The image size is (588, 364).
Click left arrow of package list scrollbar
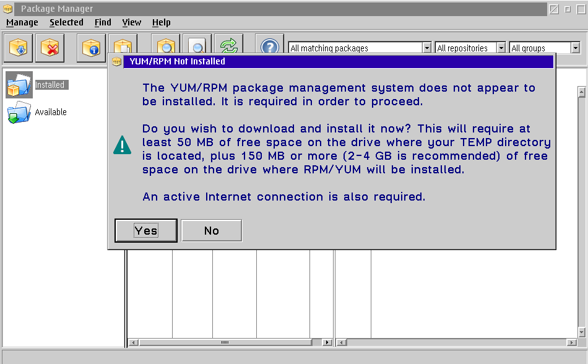(x=134, y=342)
